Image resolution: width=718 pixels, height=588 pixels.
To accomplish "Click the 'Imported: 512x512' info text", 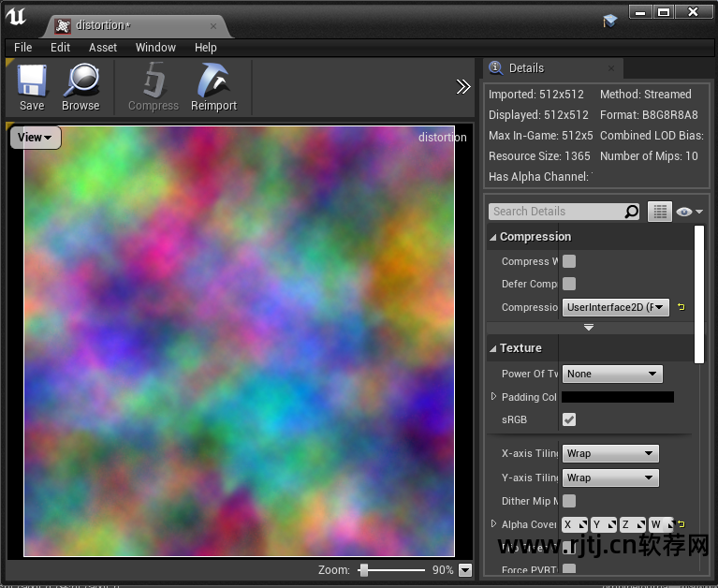I will [x=535, y=95].
